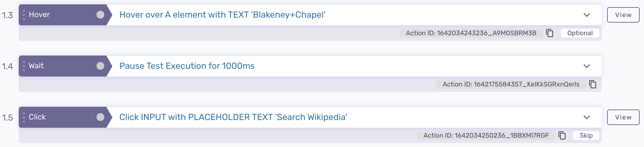The image size is (644, 147).
Task: Toggle the gray circle on Wait step
Action: click(x=100, y=66)
